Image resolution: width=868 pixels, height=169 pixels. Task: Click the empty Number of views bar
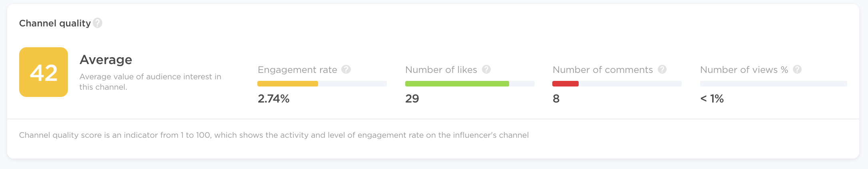pos(773,84)
